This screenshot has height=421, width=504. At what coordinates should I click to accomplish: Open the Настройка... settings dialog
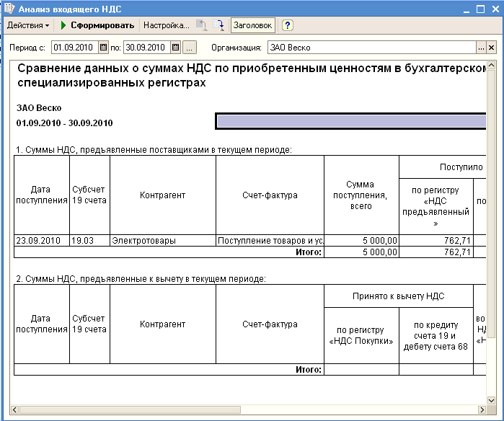(166, 25)
